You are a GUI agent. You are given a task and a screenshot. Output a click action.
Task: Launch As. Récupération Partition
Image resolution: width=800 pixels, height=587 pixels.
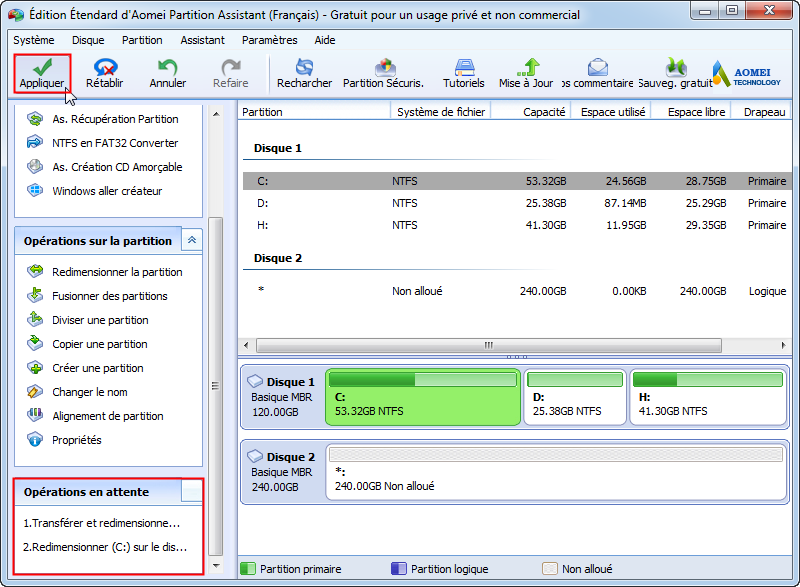pyautogui.click(x=103, y=119)
